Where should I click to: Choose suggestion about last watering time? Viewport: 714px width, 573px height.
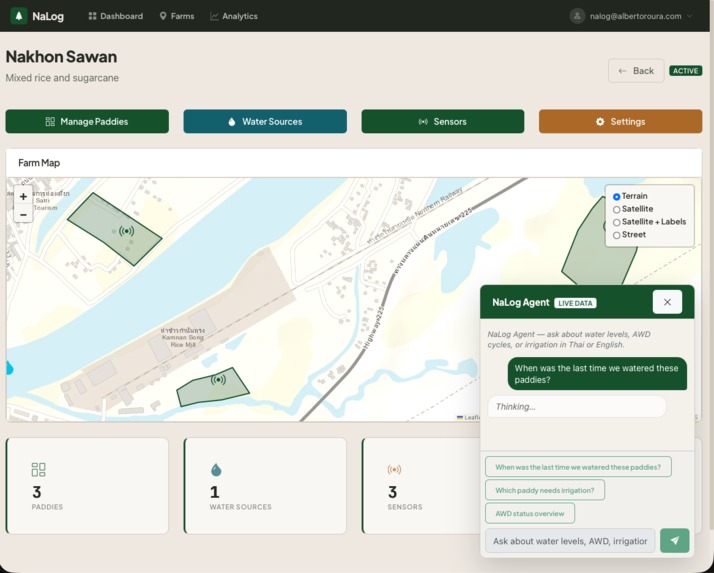pyautogui.click(x=578, y=467)
